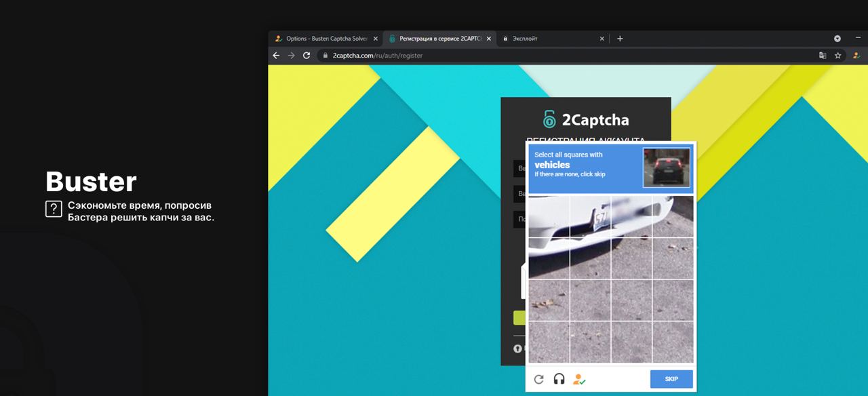Screen dimensions: 868x396
Task: Reload the page with the refresh button
Action: 307,56
